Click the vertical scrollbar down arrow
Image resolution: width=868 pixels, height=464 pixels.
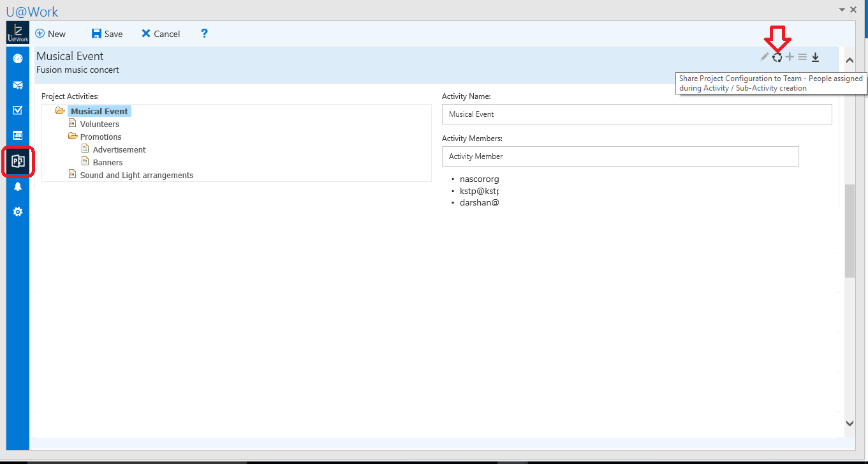(x=849, y=423)
